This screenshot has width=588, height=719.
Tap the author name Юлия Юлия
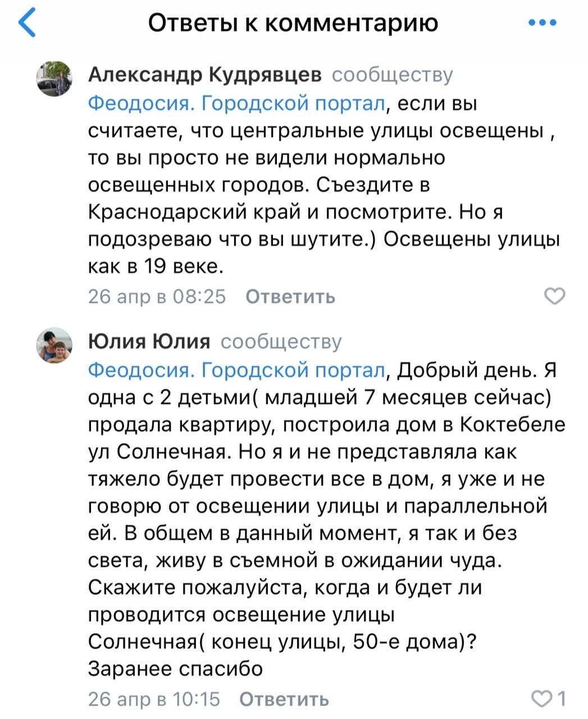(x=150, y=341)
